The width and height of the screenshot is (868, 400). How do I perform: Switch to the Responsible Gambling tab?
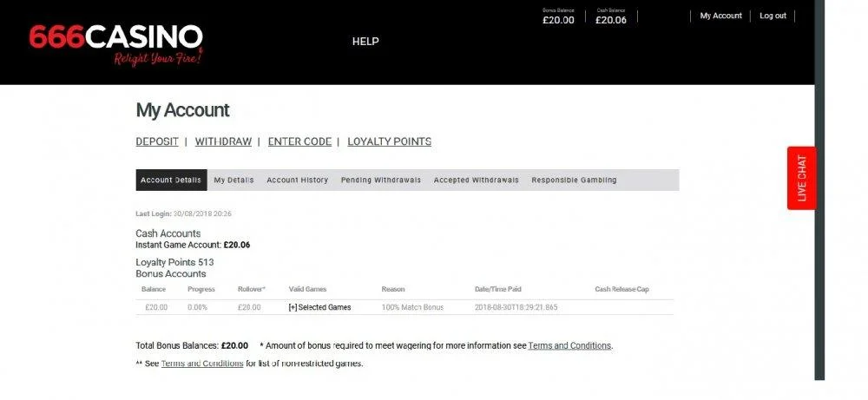(574, 180)
